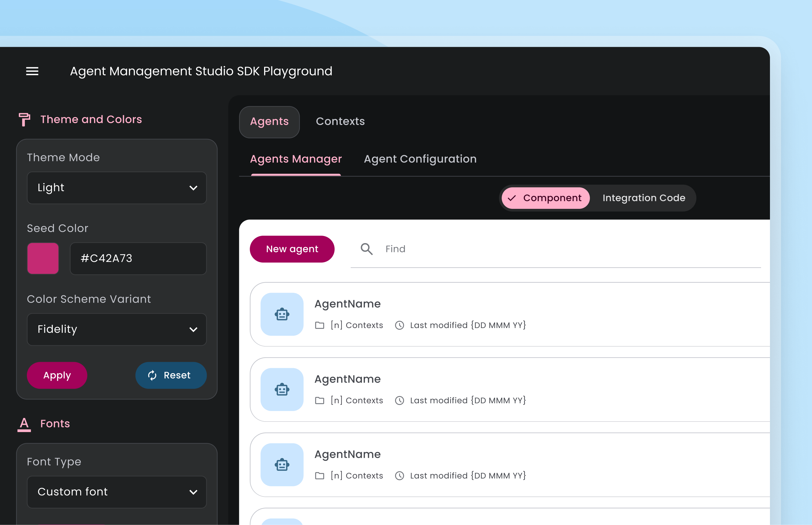The image size is (812, 525).
Task: Click the second agent's robot icon
Action: pos(282,390)
